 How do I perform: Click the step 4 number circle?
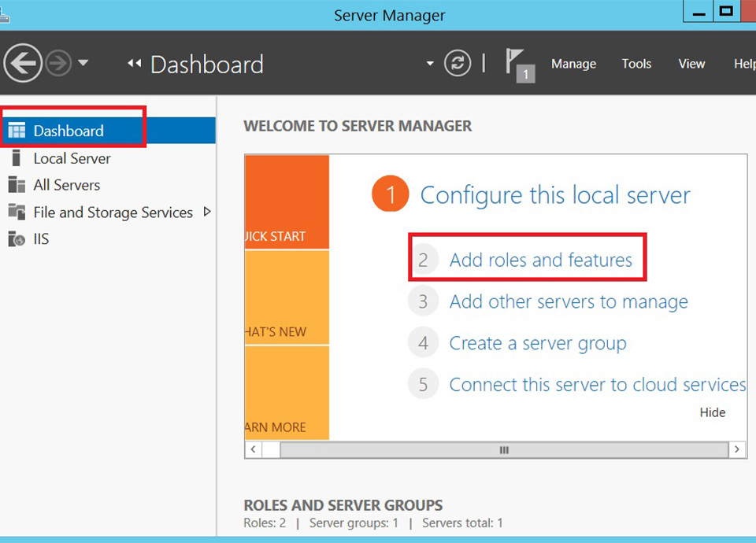tap(423, 343)
